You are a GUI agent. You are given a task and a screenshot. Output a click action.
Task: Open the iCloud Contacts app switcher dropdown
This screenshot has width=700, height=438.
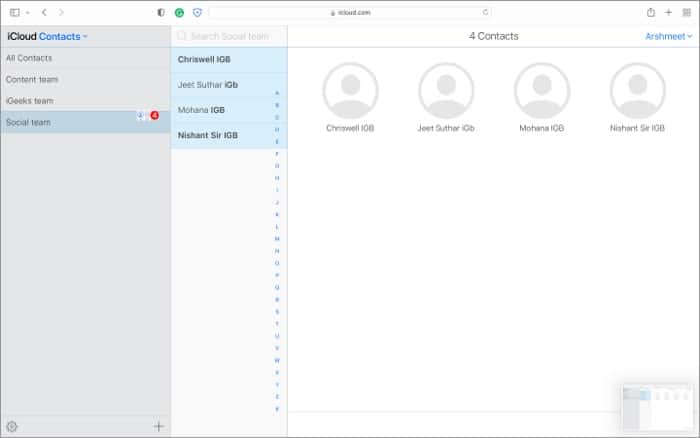click(62, 37)
